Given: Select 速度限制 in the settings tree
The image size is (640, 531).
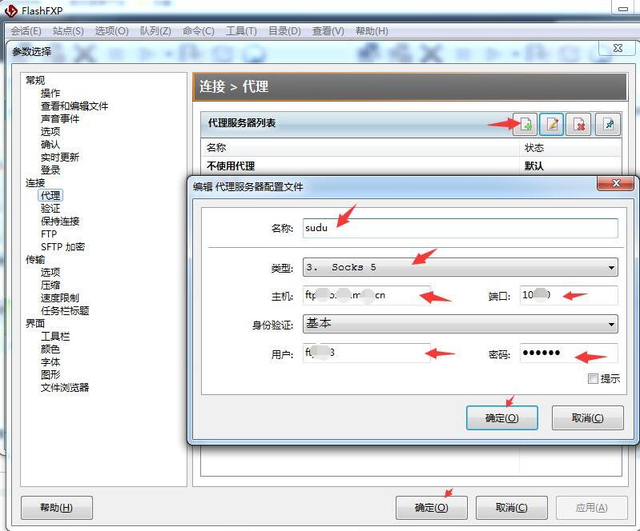Looking at the screenshot, I should tap(60, 298).
